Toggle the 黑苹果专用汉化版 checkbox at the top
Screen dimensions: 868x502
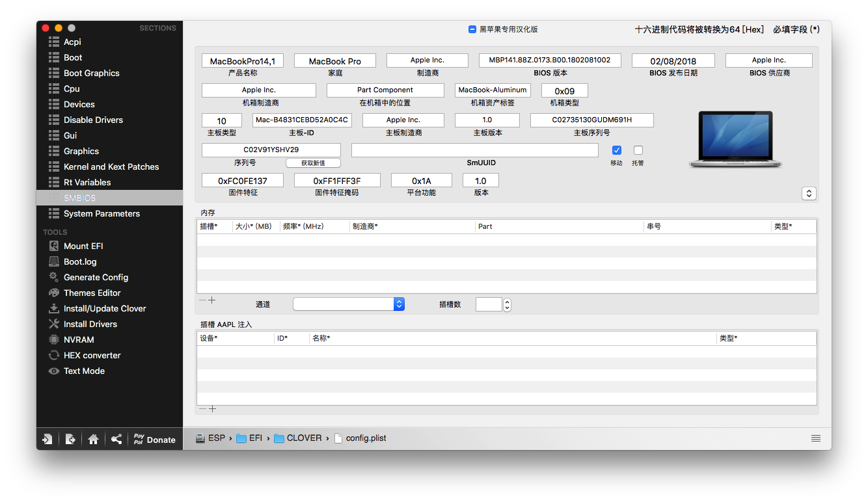click(x=472, y=29)
